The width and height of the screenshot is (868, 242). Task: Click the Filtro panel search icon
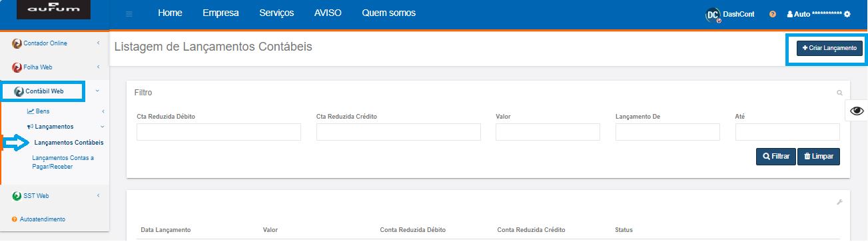pyautogui.click(x=840, y=93)
